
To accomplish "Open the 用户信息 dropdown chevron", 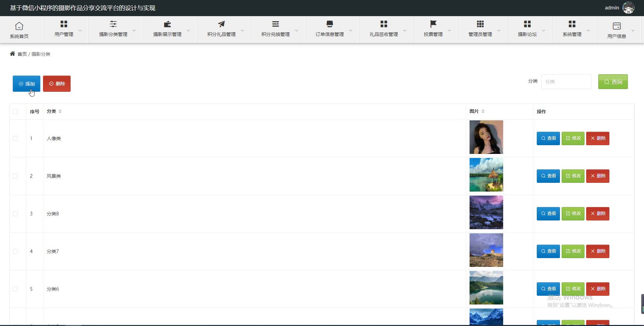I will pyautogui.click(x=633, y=30).
